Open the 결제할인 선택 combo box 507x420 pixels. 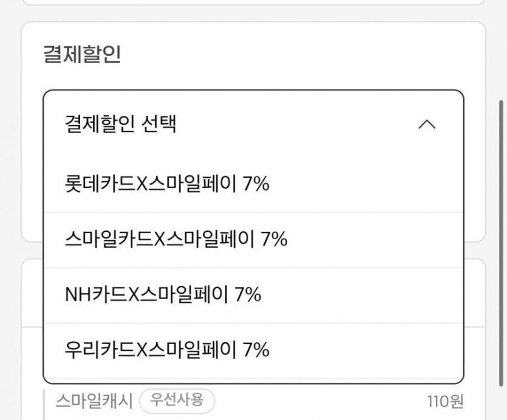(120, 125)
